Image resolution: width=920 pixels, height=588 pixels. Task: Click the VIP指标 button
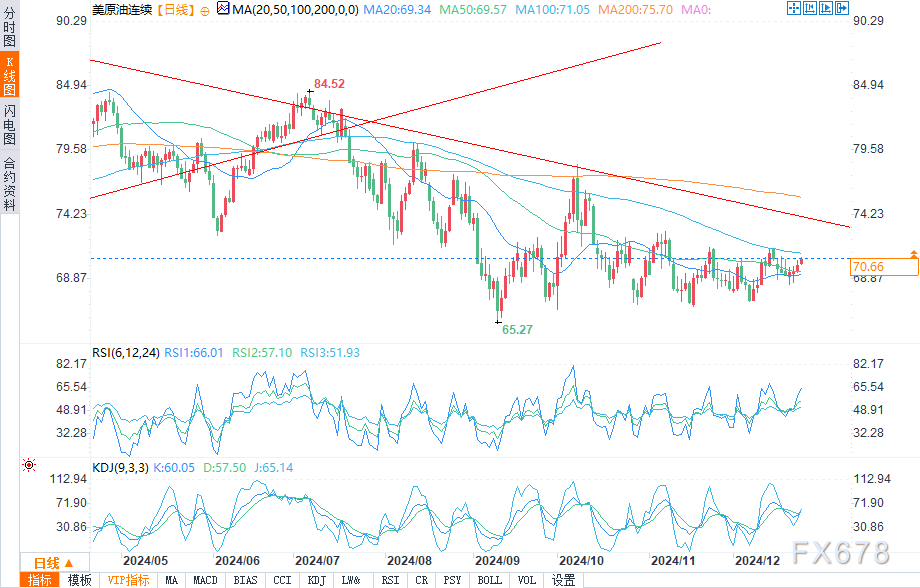click(128, 580)
